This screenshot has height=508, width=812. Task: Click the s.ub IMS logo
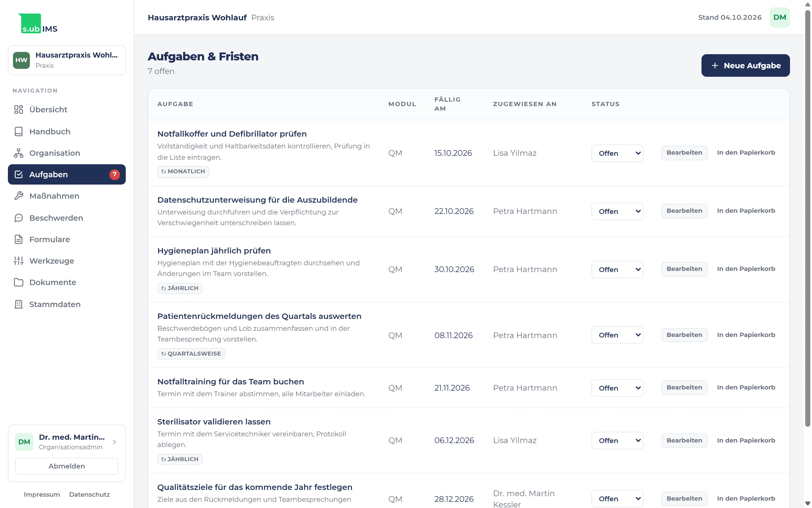38,23
